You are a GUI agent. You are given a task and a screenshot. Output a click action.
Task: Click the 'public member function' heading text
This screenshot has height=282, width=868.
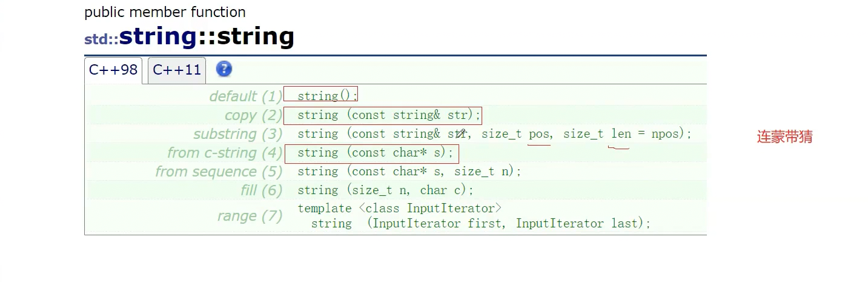[x=165, y=12]
